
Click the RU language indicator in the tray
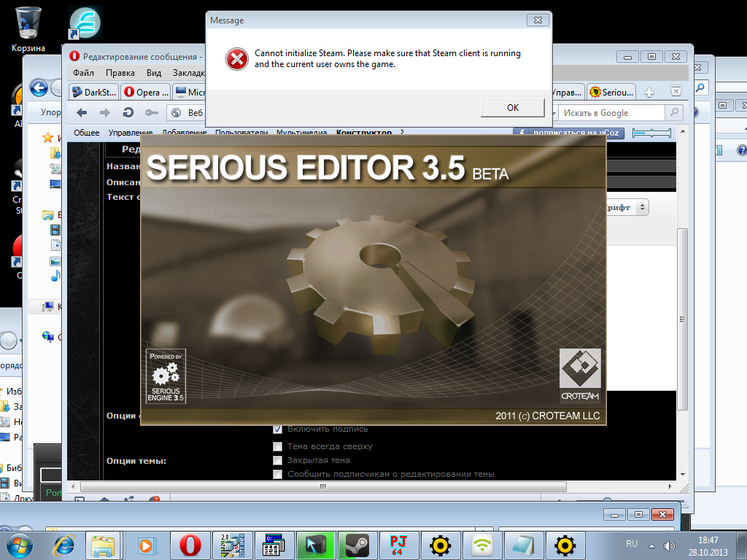pyautogui.click(x=632, y=544)
